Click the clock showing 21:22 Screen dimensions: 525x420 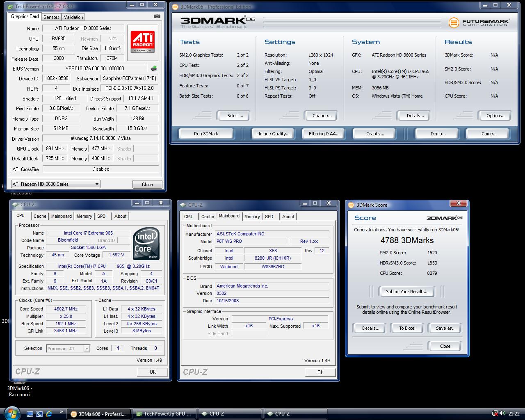[514, 414]
